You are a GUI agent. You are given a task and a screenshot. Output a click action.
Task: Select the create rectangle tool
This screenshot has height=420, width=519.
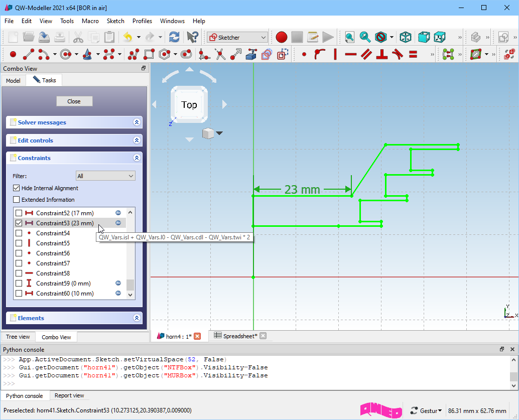point(149,54)
